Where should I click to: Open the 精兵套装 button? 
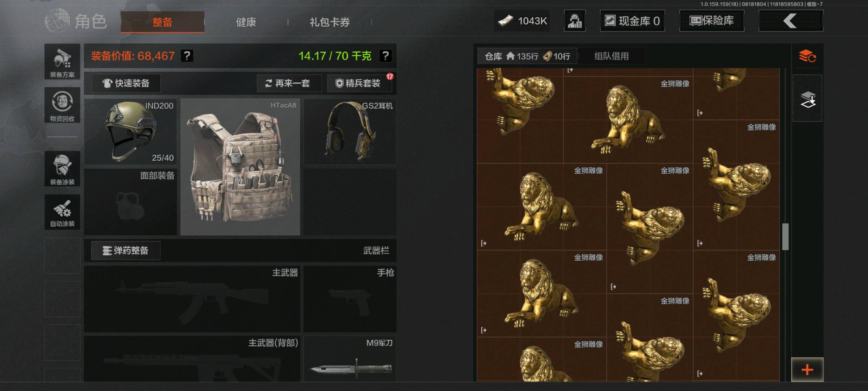[x=359, y=83]
